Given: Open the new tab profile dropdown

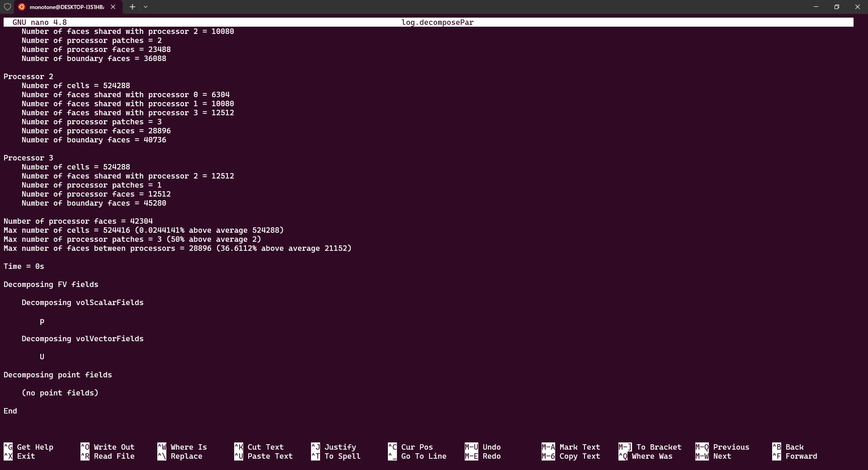Looking at the screenshot, I should (x=146, y=7).
